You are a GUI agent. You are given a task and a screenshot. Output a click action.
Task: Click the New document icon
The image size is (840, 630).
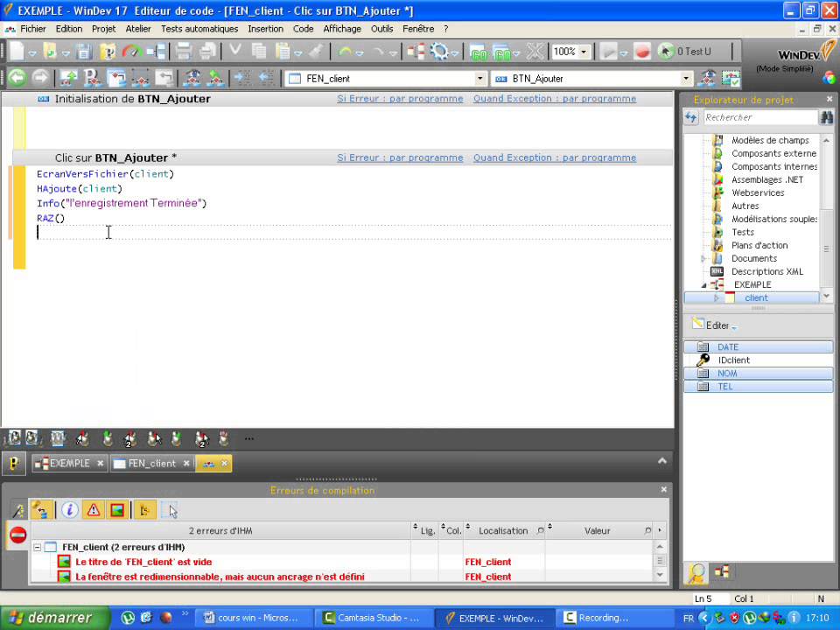coord(17,52)
